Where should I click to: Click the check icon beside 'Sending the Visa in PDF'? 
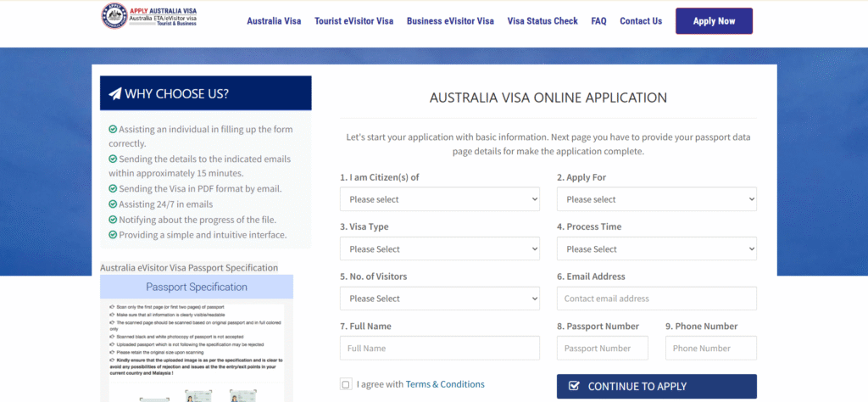point(113,189)
